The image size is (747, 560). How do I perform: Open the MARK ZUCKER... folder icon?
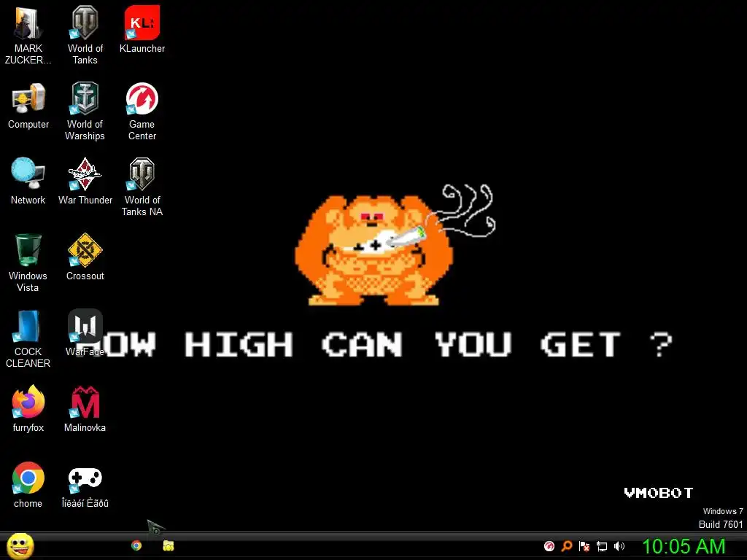click(28, 23)
